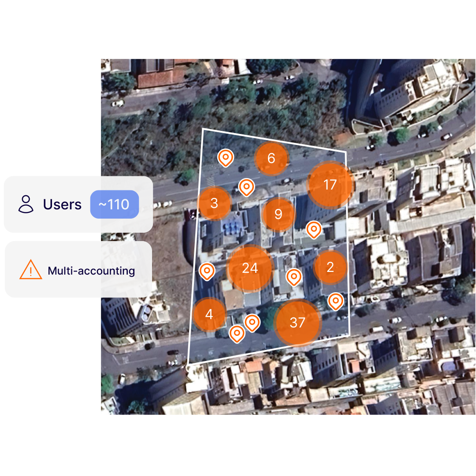Select the location pin right of cluster 24
476x476 pixels.
point(294,277)
